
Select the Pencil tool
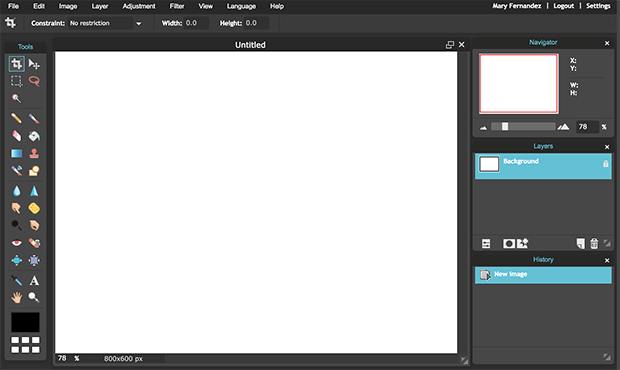point(16,118)
